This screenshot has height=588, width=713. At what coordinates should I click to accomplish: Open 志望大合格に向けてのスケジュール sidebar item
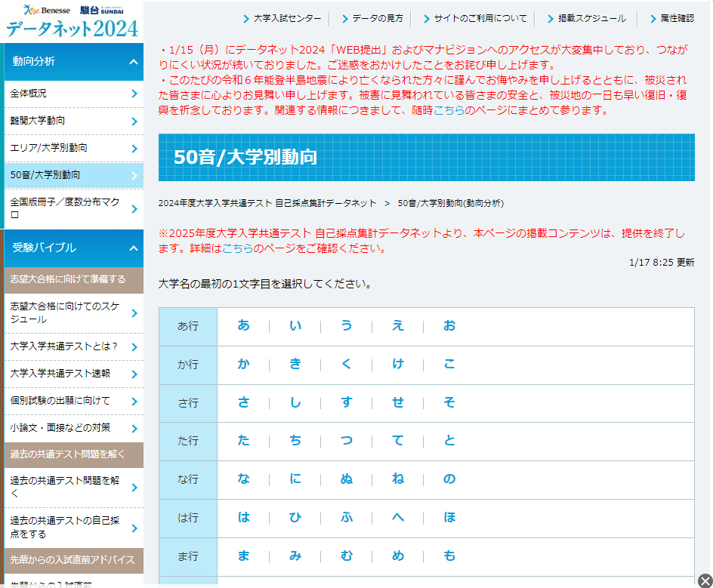74,313
